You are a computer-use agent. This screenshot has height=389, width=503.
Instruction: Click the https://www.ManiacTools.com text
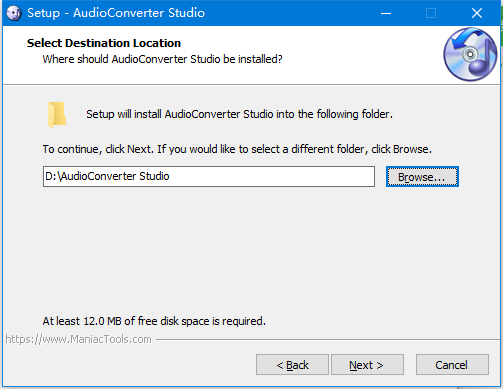pyautogui.click(x=78, y=339)
